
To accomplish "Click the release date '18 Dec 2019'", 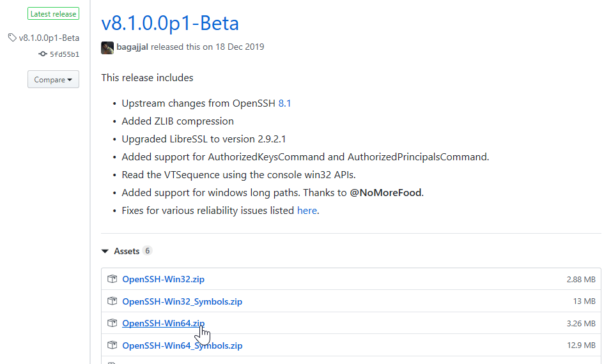I will point(240,47).
